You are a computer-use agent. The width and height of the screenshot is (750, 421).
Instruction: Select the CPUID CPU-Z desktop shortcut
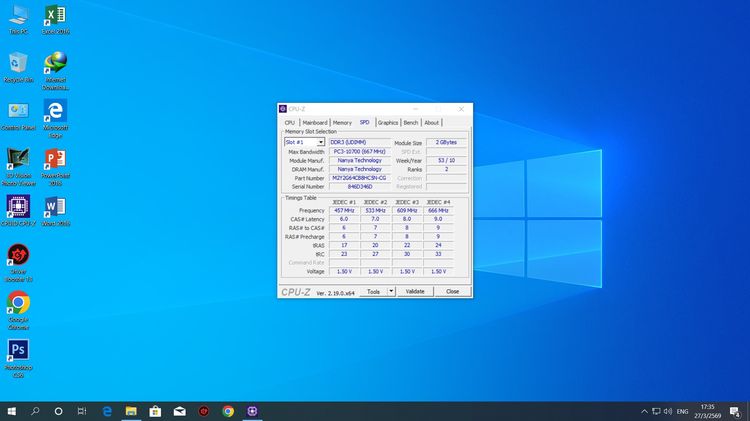pyautogui.click(x=18, y=211)
